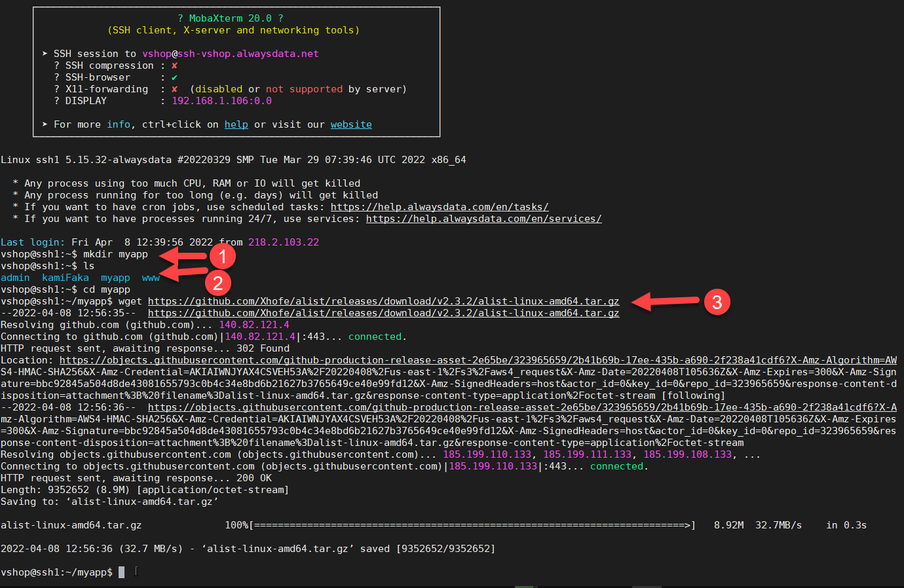Click the DISPLAY value 192.168.1.106:0.0
Screen dimensions: 904x588
[x=221, y=101]
